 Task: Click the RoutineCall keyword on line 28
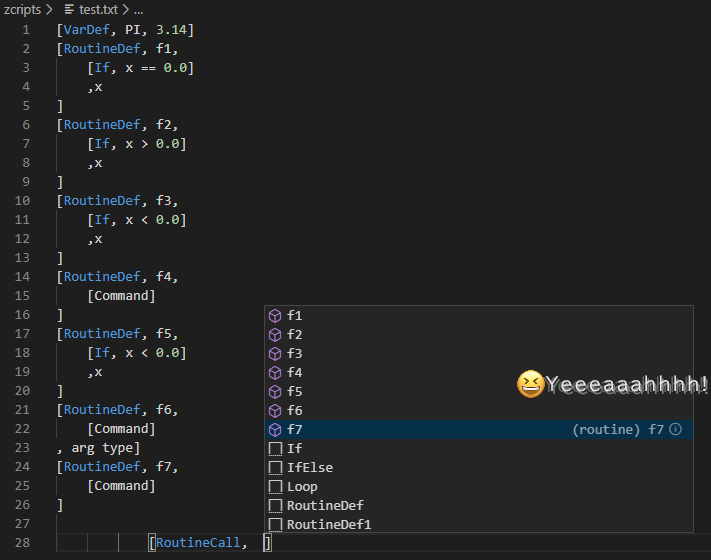click(198, 543)
